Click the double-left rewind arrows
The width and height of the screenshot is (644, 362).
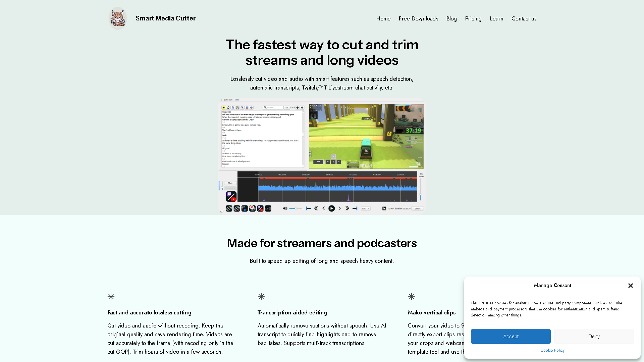(x=316, y=208)
